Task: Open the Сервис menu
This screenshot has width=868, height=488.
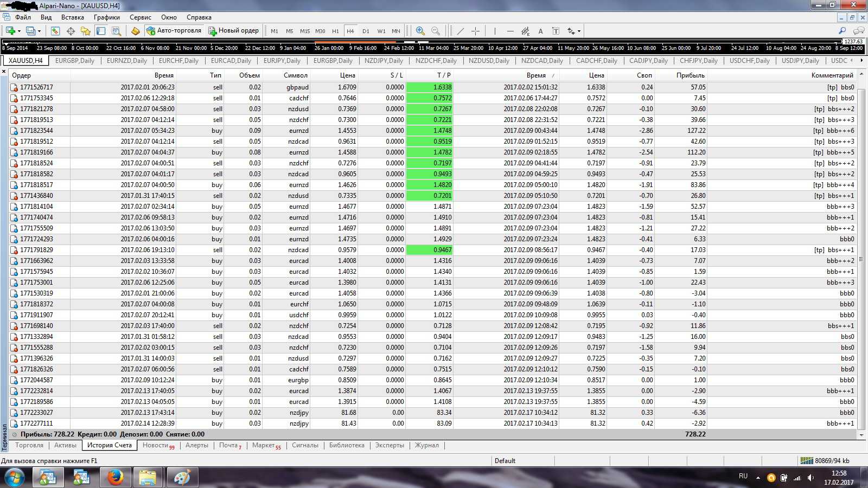Action: (141, 17)
